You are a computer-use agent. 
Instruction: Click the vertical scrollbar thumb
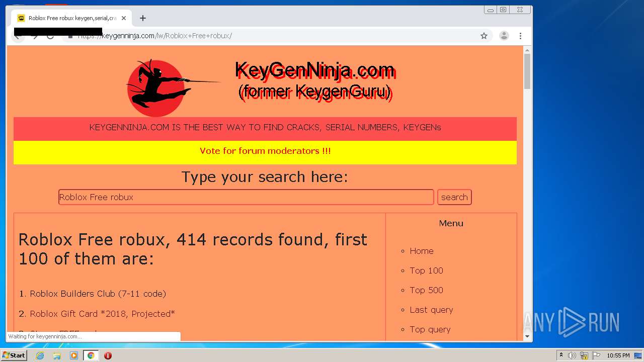point(527,71)
